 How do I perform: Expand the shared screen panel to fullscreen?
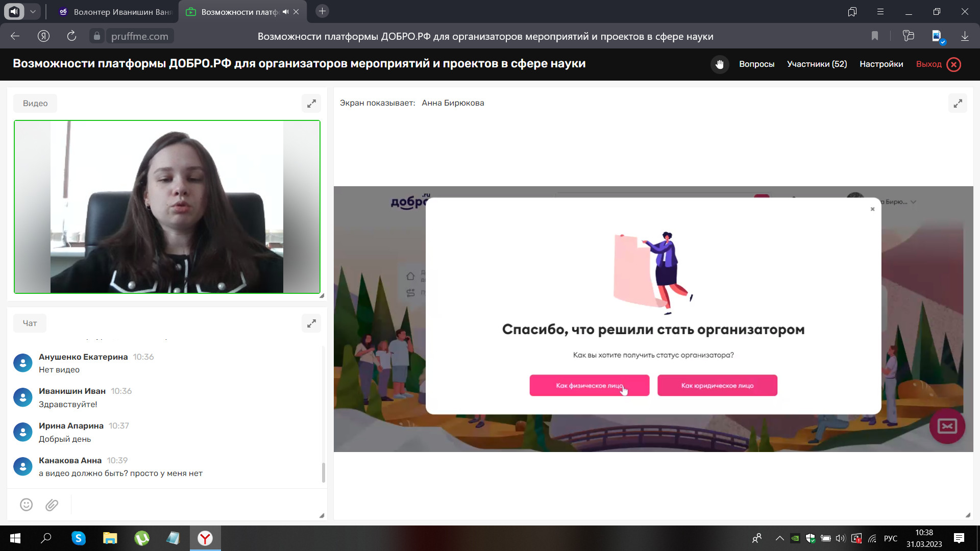[x=958, y=104]
